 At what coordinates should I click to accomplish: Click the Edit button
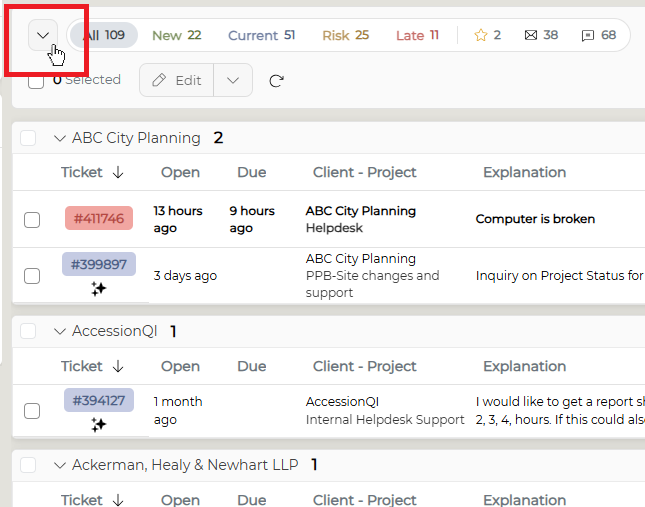point(176,80)
